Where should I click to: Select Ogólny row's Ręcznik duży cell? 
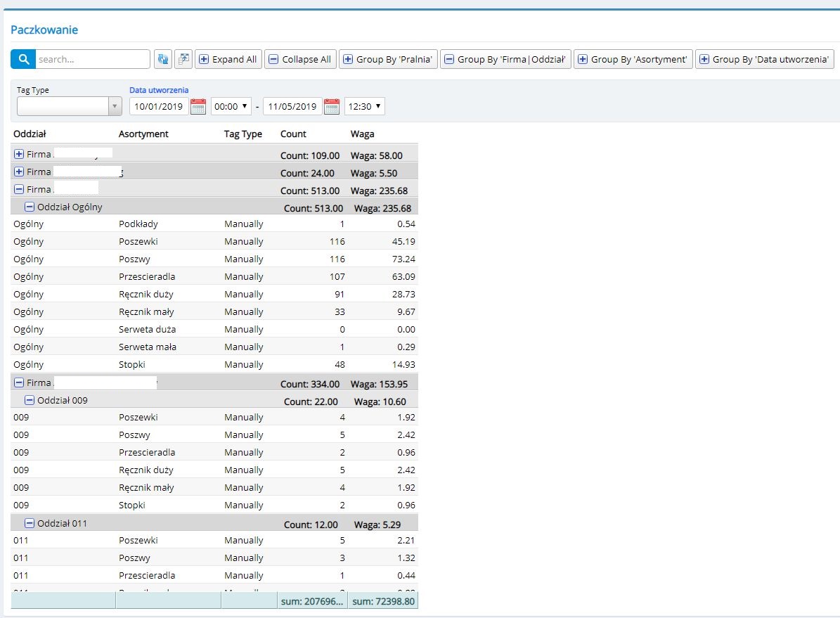(146, 295)
